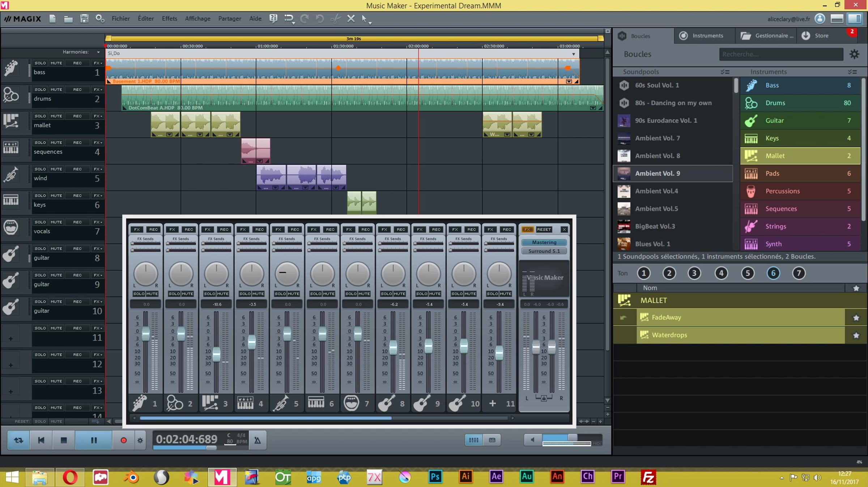This screenshot has width=868, height=487.
Task: Open Opera browser from the taskbar
Action: pyautogui.click(x=70, y=477)
